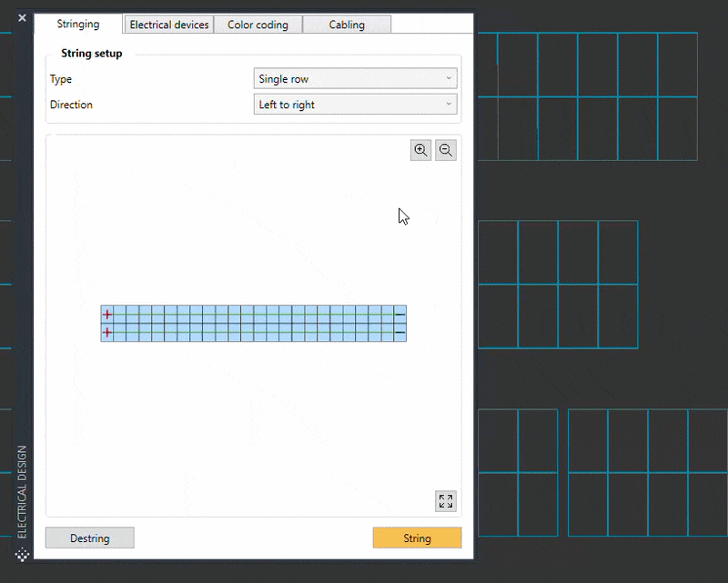Click the Destring button

[89, 538]
